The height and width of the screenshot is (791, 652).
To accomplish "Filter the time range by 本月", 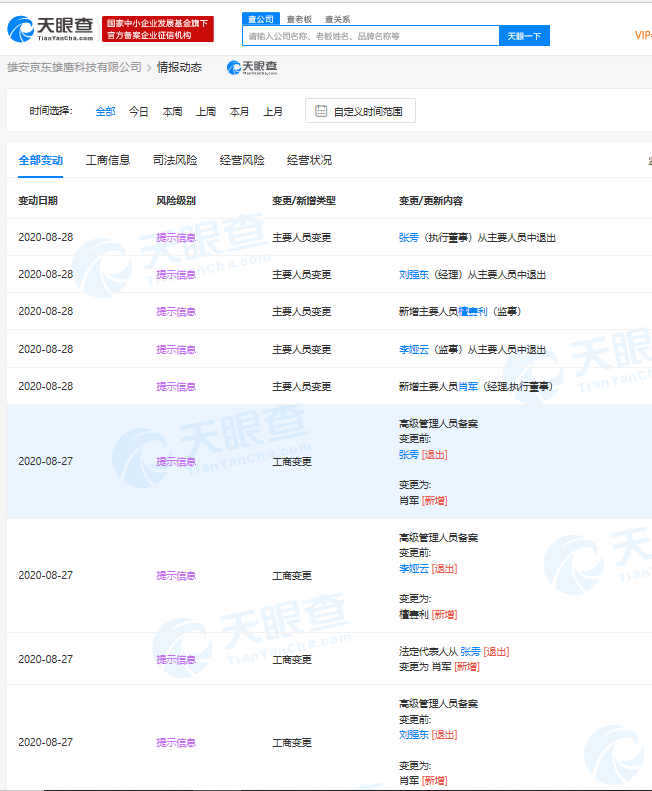I will tap(239, 111).
